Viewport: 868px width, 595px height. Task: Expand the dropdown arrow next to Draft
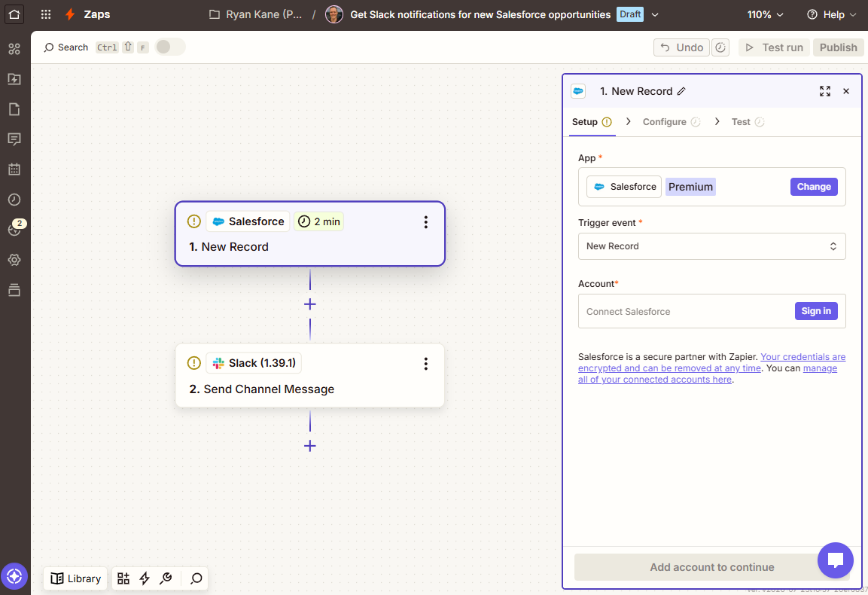tap(655, 14)
